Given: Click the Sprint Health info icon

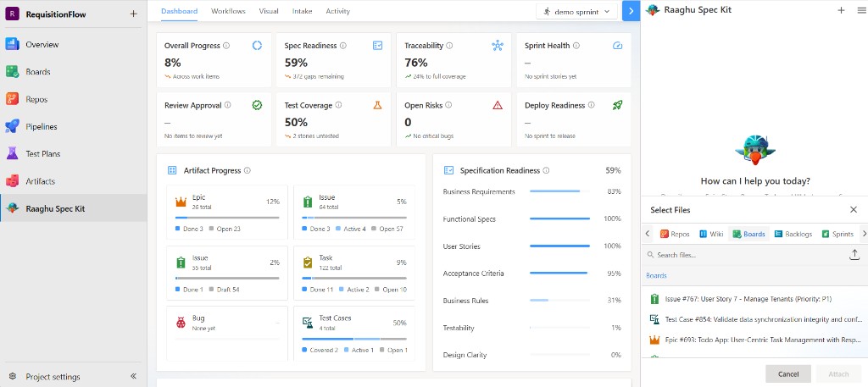Looking at the screenshot, I should (576, 46).
